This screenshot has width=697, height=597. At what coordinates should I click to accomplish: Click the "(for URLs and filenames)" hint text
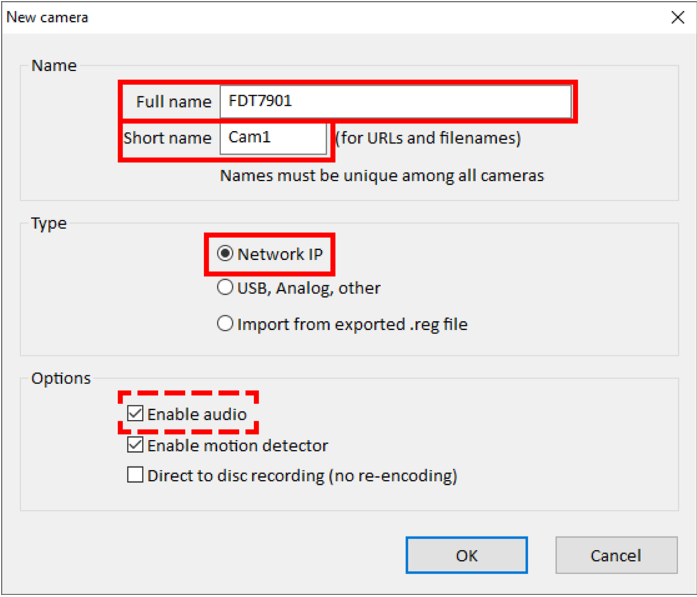[428, 138]
